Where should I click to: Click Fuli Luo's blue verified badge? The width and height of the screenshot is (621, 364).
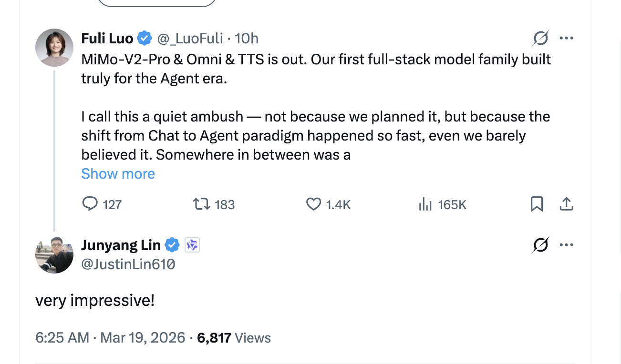pyautogui.click(x=145, y=38)
